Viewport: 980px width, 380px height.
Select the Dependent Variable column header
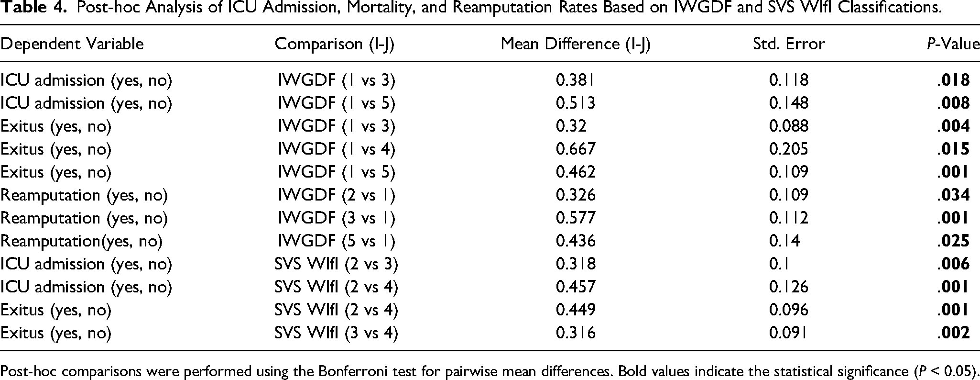[x=72, y=44]
